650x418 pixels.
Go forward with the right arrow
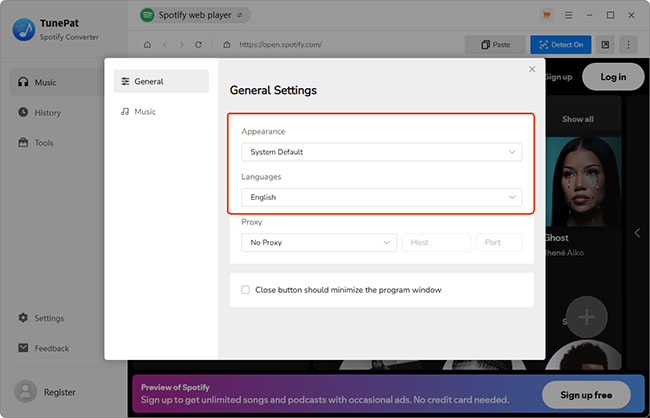[x=181, y=45]
